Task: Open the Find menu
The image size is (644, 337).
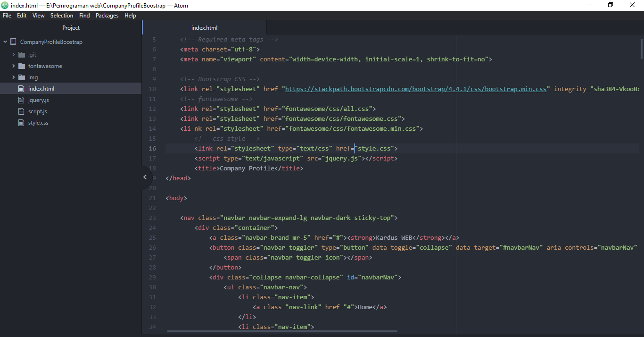Action: click(84, 15)
